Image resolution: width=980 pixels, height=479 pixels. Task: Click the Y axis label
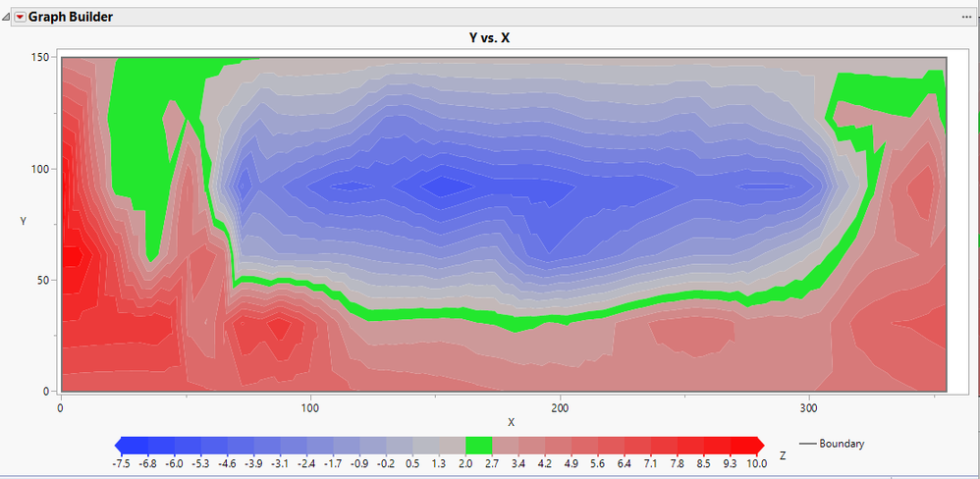(23, 221)
